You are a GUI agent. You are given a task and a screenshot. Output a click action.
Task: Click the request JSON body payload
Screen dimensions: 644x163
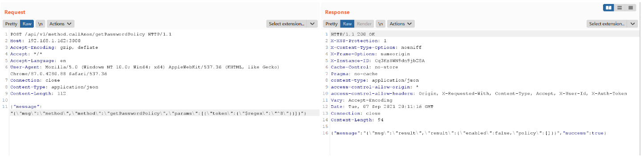(158, 110)
